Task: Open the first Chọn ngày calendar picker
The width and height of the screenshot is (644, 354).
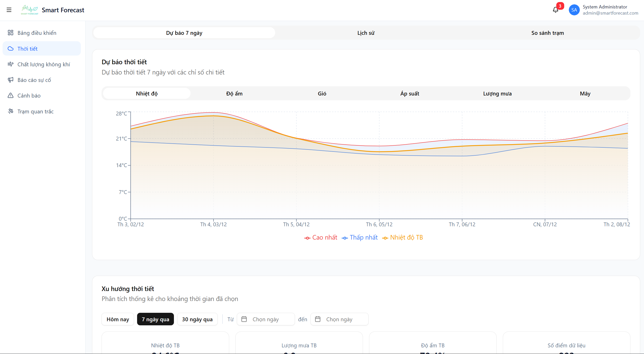Action: (265, 319)
